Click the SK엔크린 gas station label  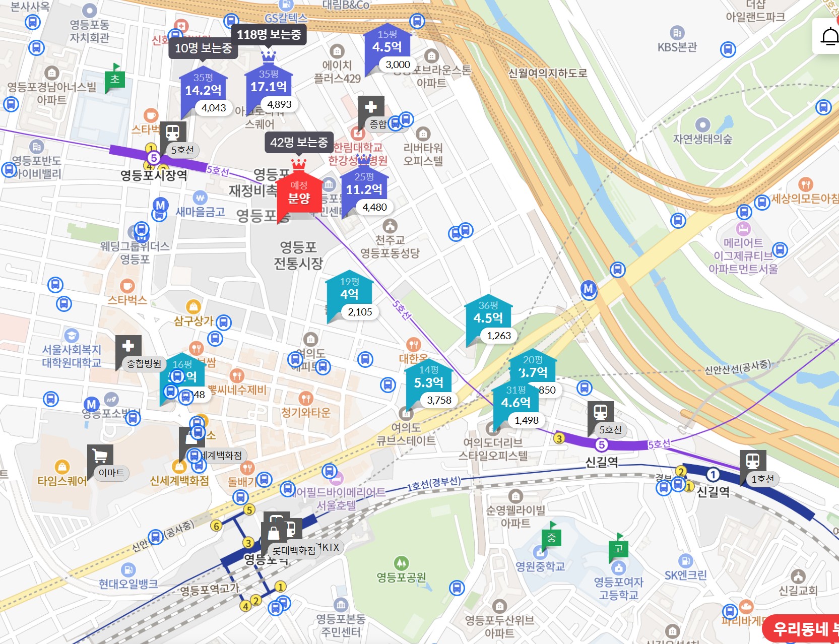(685, 575)
